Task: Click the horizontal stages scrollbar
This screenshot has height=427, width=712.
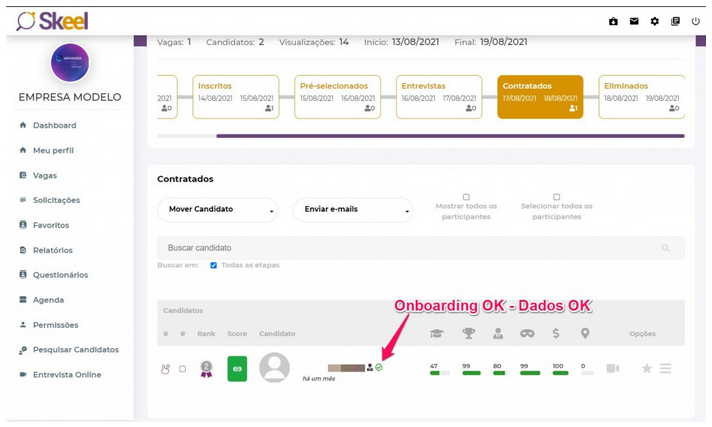Action: [x=450, y=135]
